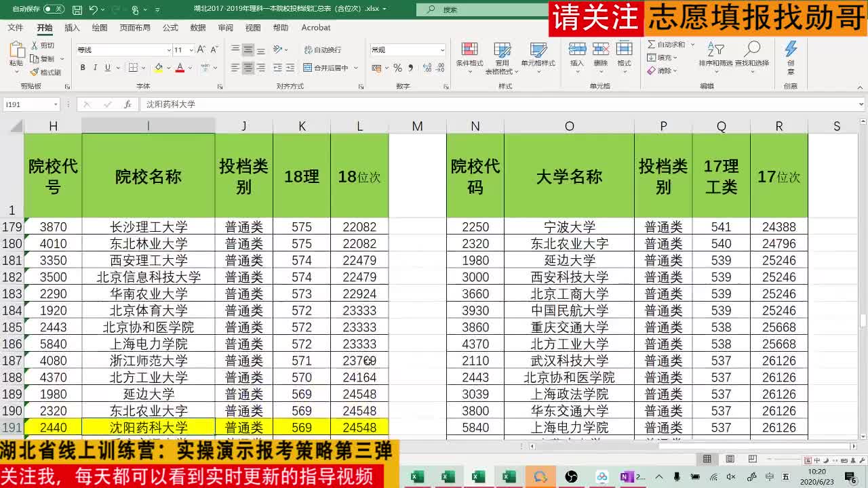Toggle Middle Align in alignment group
This screenshot has height=488, width=868.
coord(248,50)
